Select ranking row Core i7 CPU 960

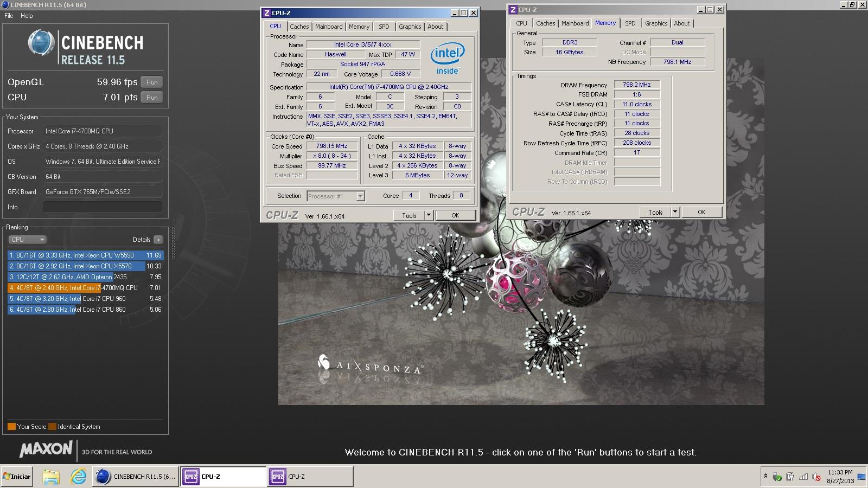coord(85,299)
